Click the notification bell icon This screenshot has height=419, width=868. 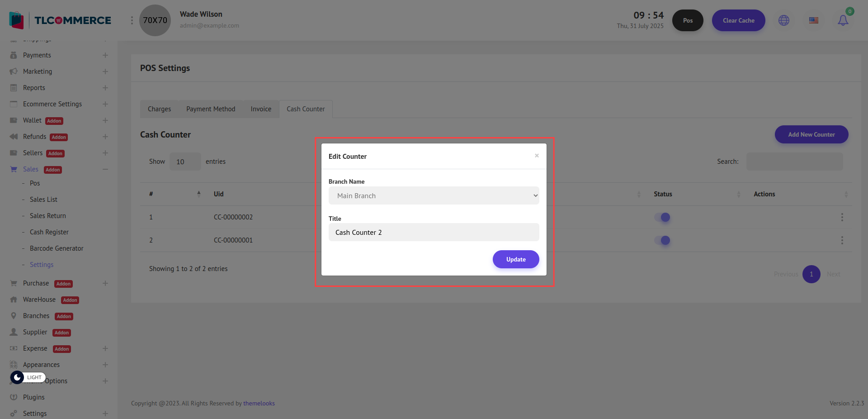[x=843, y=20]
